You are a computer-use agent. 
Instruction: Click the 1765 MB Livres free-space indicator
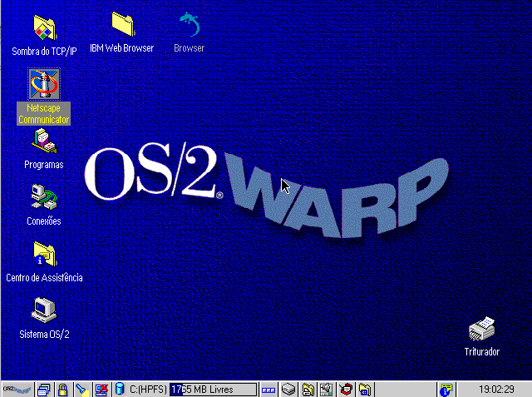click(x=213, y=390)
